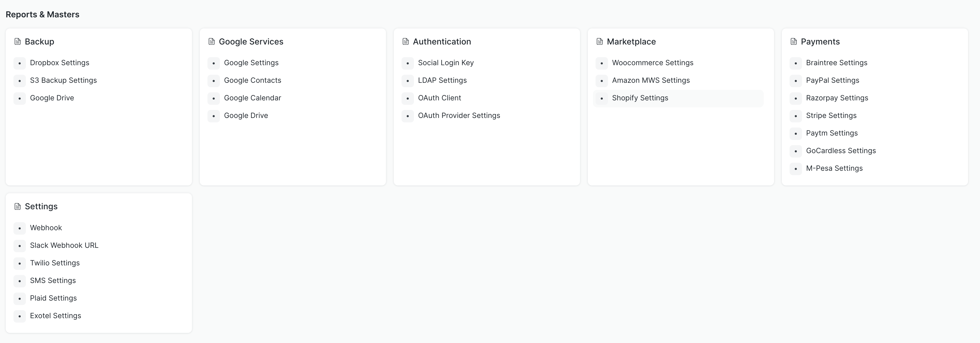Screen dimensions: 980x343
Task: Click the document icon beside Payments header
Action: (793, 42)
